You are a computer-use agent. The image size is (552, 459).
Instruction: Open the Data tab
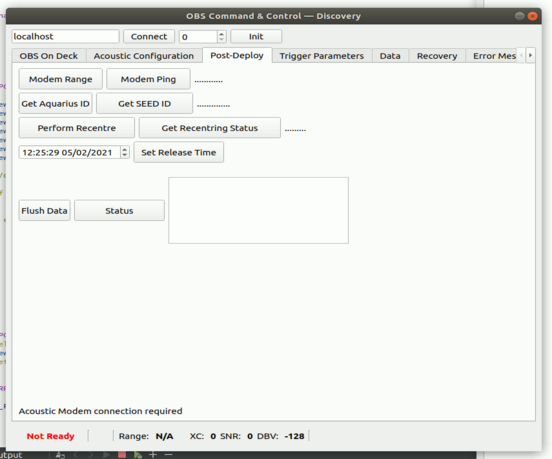click(x=390, y=56)
